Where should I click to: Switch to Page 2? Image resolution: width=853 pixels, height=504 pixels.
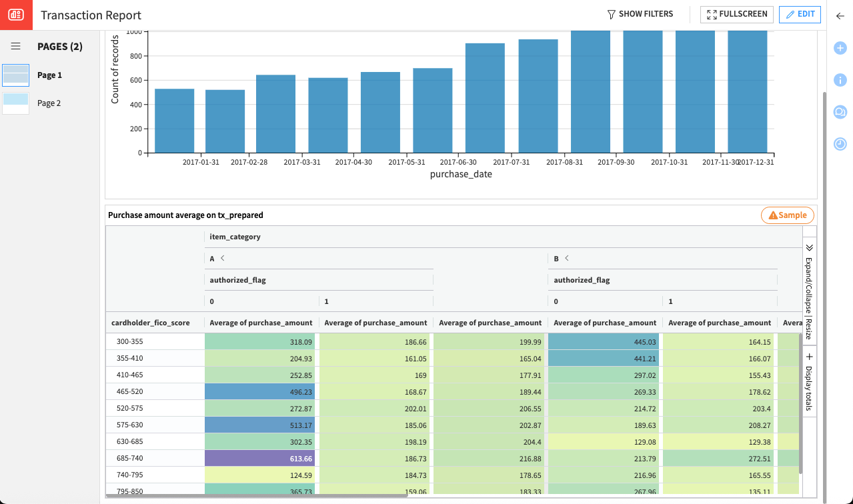49,103
